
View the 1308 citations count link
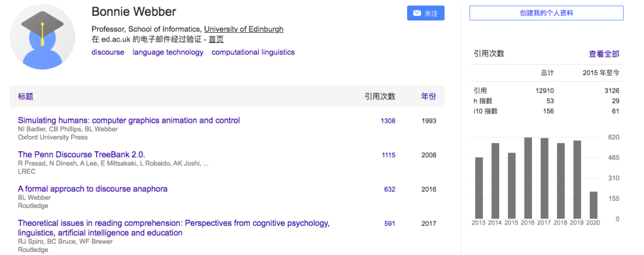coord(388,121)
